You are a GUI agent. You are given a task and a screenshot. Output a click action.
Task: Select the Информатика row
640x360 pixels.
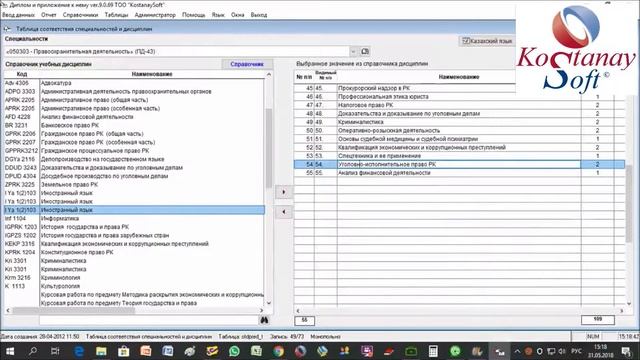134,218
